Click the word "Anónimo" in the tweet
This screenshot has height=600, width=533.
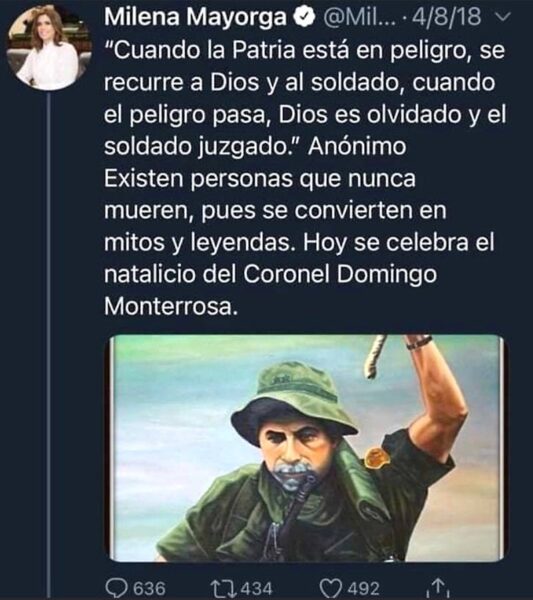tap(357, 147)
